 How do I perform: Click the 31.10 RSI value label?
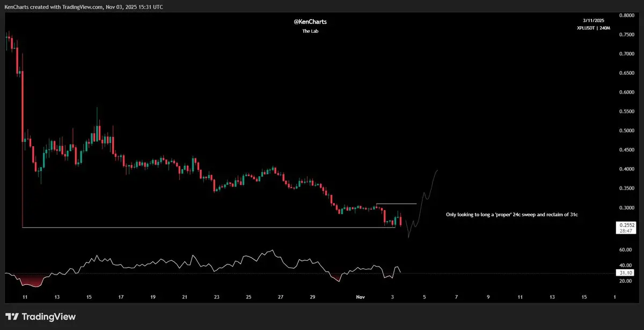coord(626,273)
